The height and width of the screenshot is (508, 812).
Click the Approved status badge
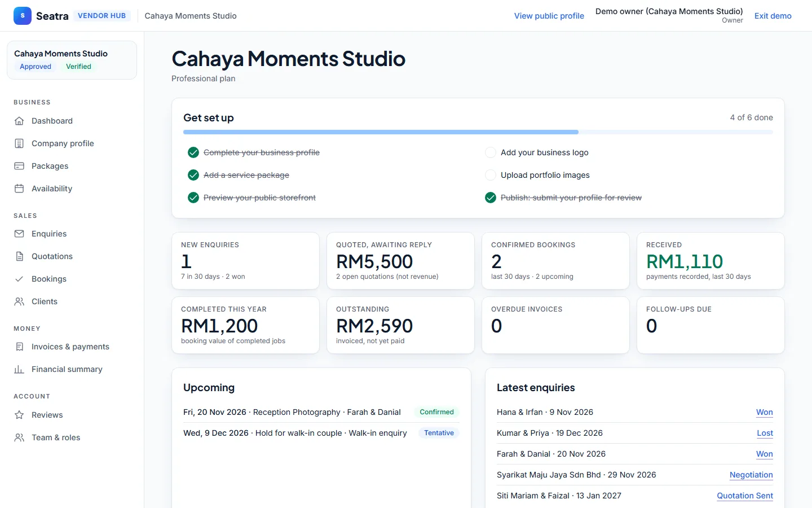36,67
